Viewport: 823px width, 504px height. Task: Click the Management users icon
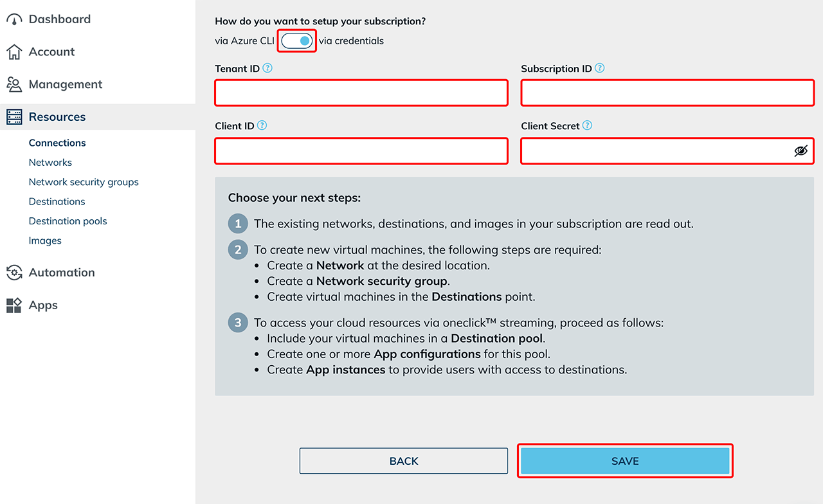point(14,84)
